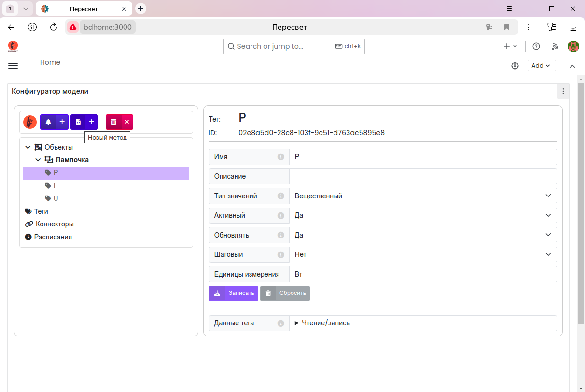The height and width of the screenshot is (392, 585).
Task: Collapse the top bar with the up chevron
Action: tap(572, 66)
